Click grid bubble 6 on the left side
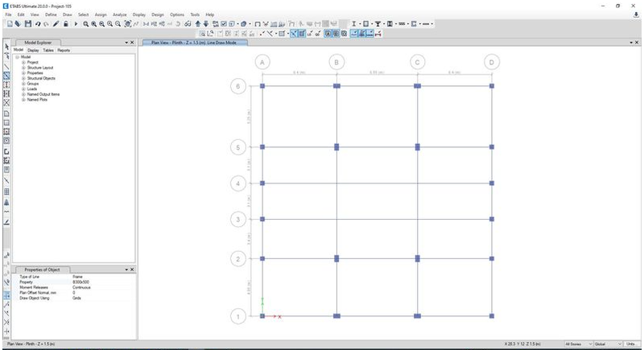 (x=237, y=86)
